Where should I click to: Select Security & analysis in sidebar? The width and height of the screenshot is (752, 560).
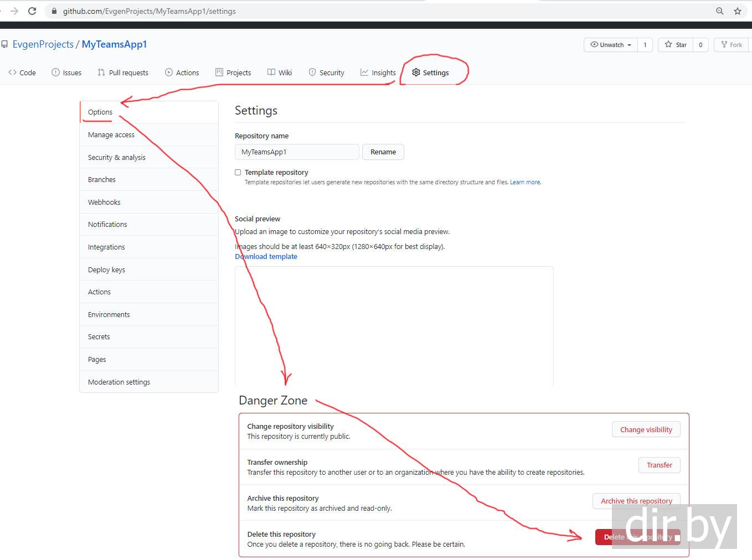click(x=149, y=158)
